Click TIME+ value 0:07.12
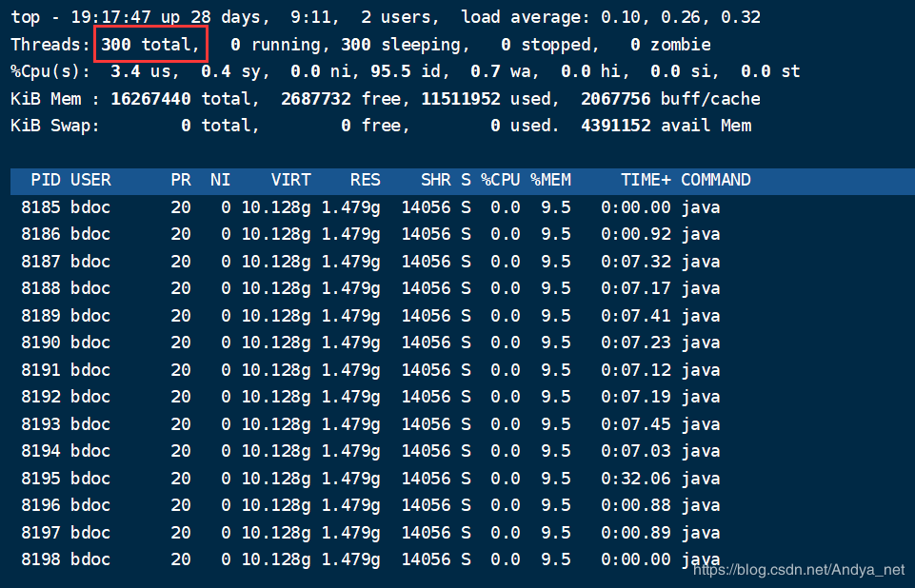The image size is (915, 588). pyautogui.click(x=636, y=370)
